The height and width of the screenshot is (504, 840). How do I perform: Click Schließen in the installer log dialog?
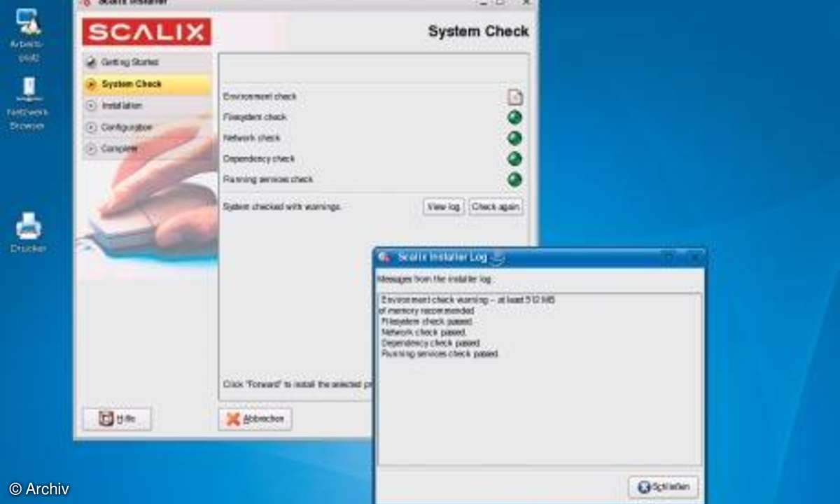[x=663, y=487]
